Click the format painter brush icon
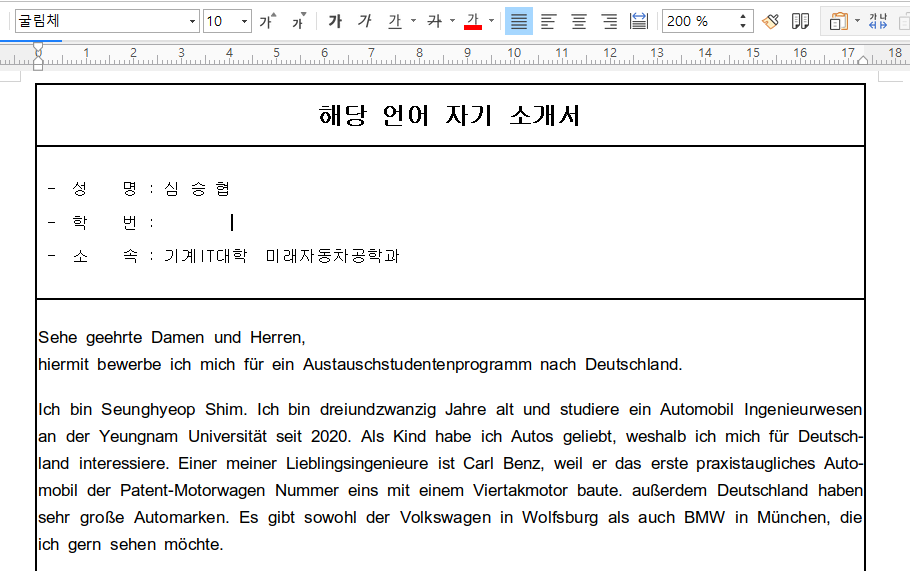Viewport: 910px width, 571px height. 771,21
